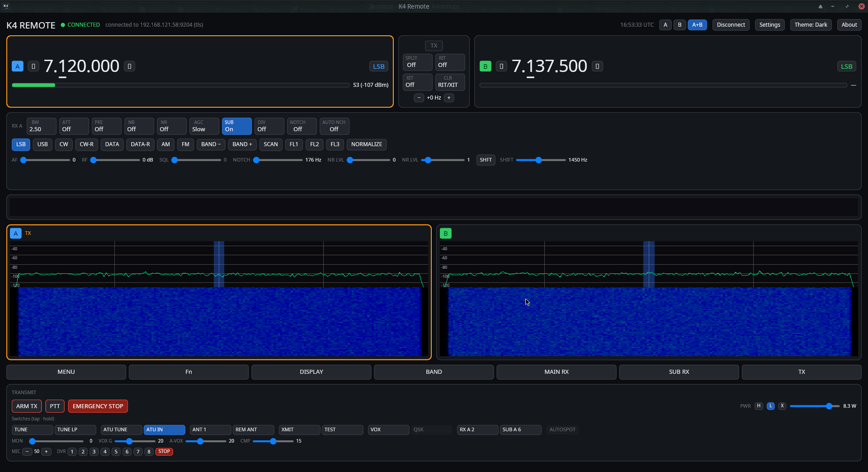868x472 pixels.
Task: Click small icon right of 7.120.000
Action: [129, 67]
